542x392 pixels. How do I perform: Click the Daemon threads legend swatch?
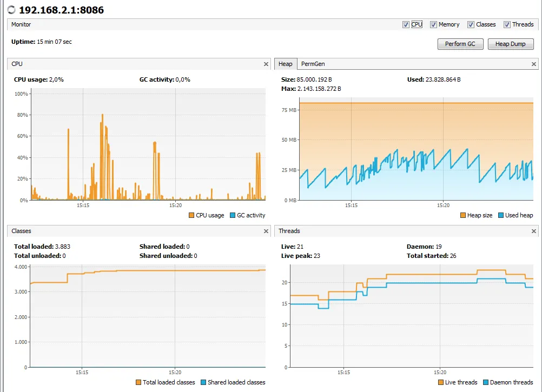pyautogui.click(x=486, y=382)
